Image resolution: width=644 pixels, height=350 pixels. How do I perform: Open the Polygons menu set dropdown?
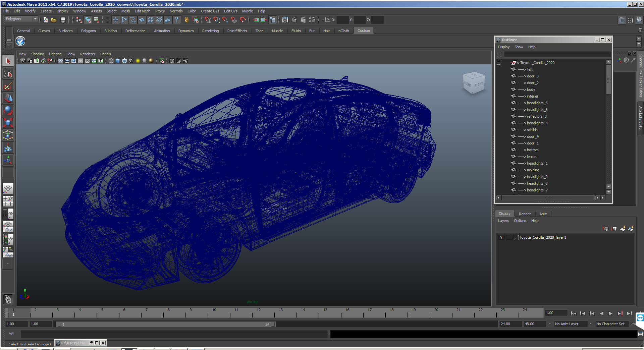click(21, 19)
